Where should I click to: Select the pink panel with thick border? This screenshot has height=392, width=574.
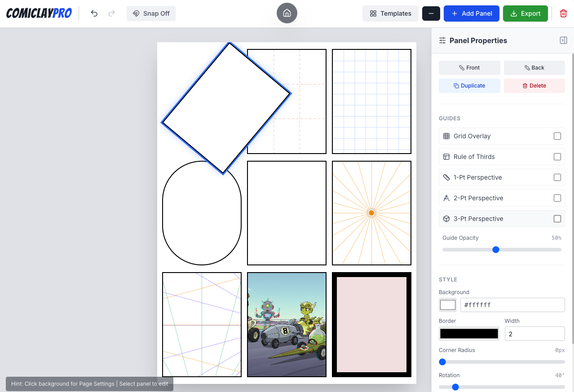point(371,325)
